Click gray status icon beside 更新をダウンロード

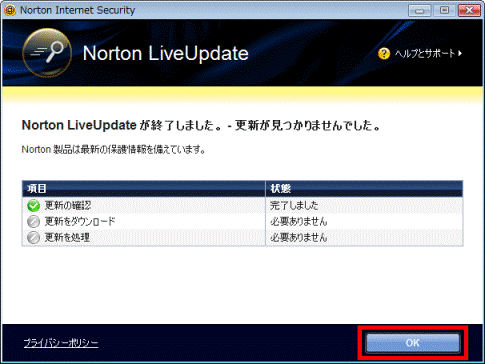pos(33,222)
